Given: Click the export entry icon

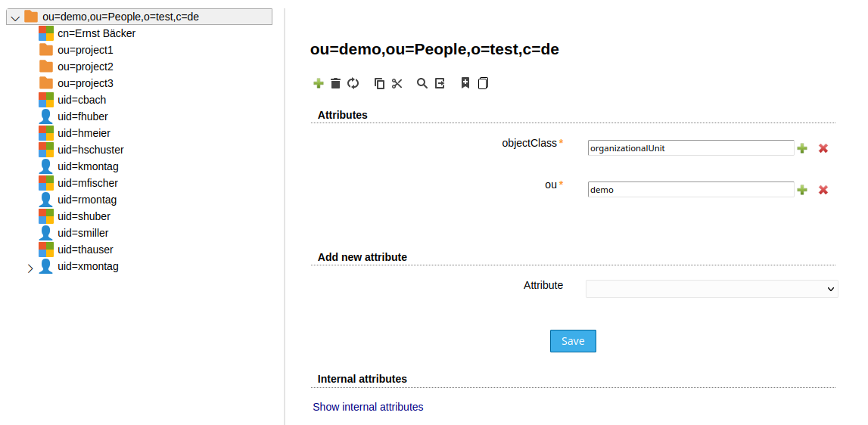Looking at the screenshot, I should (440, 83).
